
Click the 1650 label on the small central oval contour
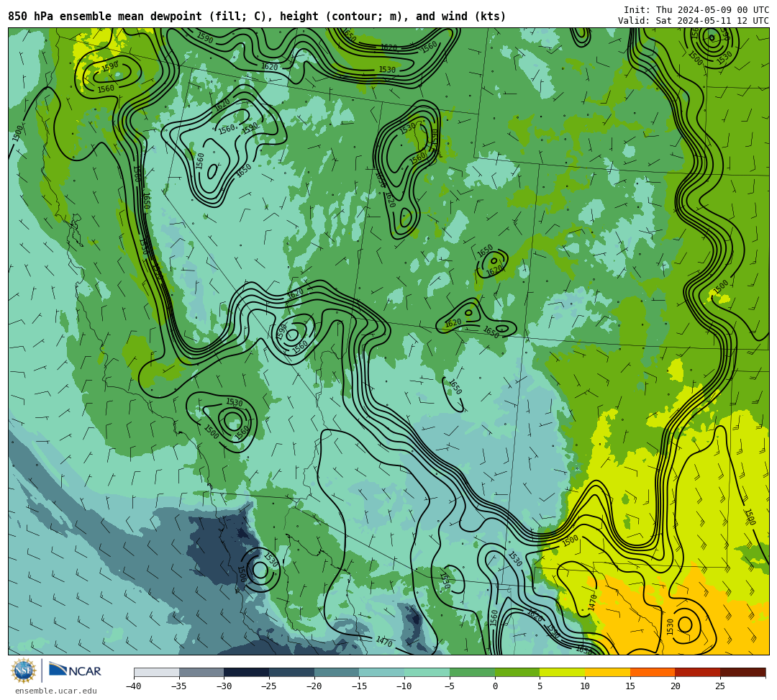click(x=455, y=387)
